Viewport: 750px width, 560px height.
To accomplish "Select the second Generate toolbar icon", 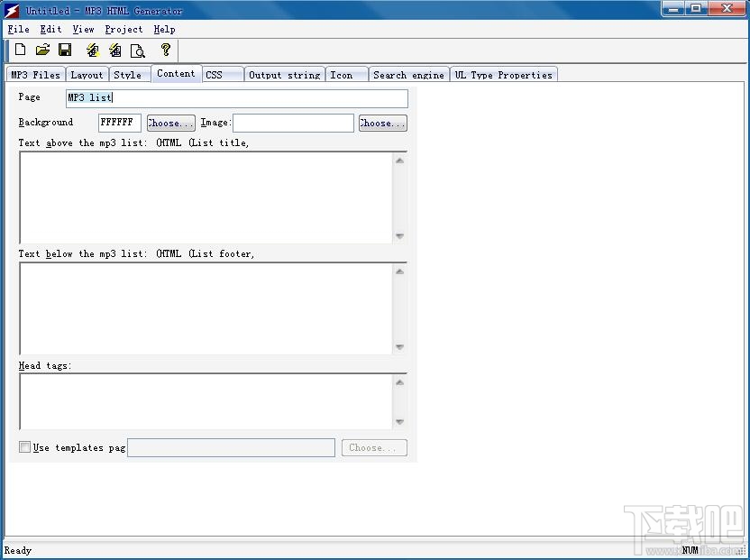I will point(114,50).
